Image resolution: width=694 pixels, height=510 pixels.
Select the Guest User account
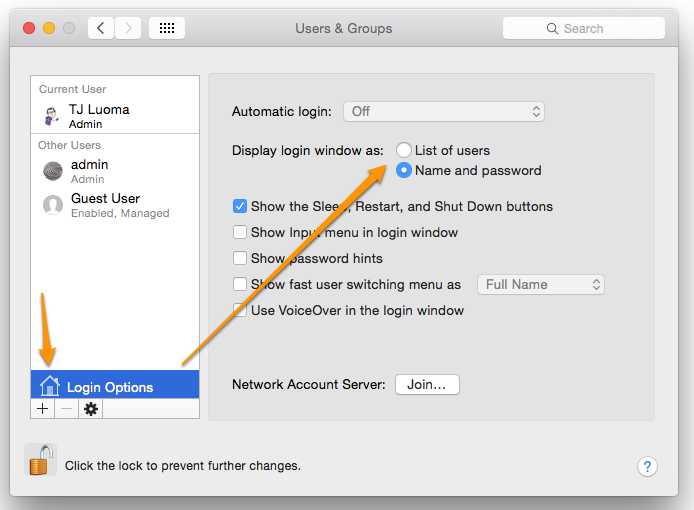[x=115, y=205]
